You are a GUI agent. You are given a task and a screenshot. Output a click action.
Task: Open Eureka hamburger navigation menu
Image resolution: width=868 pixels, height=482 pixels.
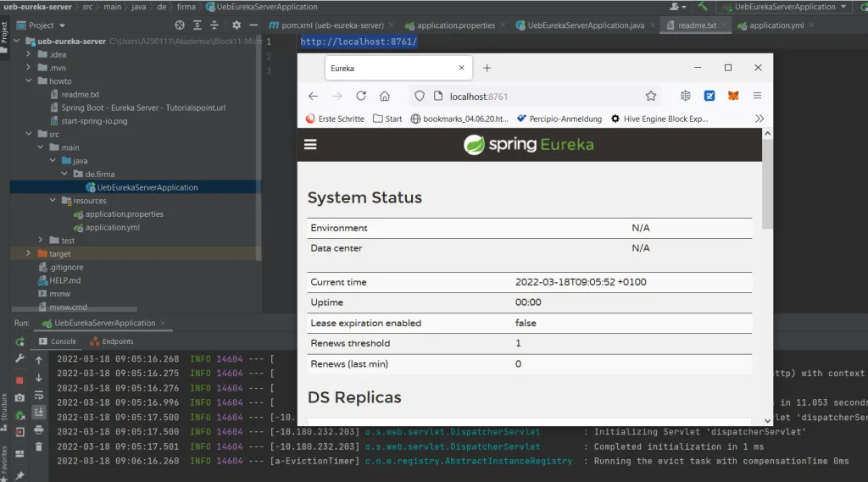click(x=310, y=145)
